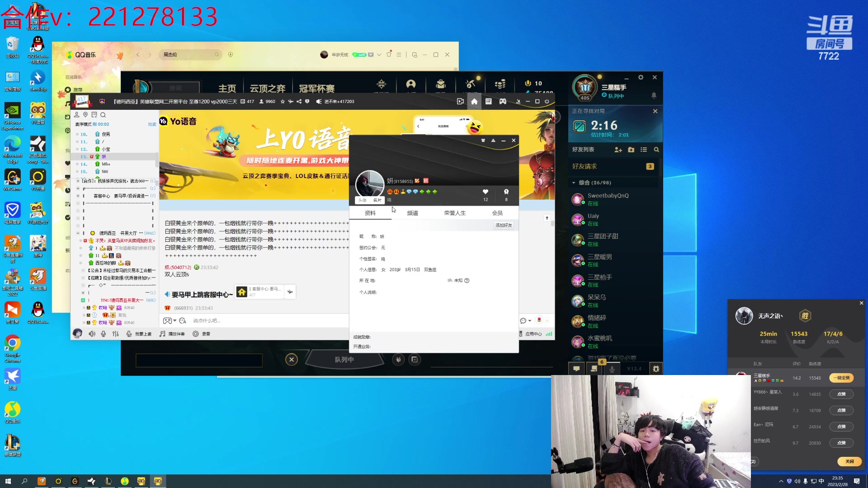This screenshot has height=488, width=868.
Task: Open the YY home icon in title bar
Action: coord(474,102)
